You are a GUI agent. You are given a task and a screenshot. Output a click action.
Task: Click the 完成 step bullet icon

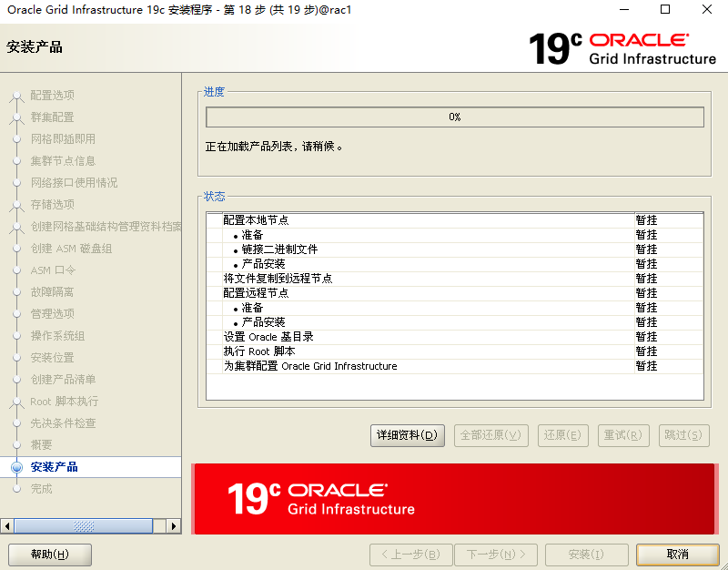tap(15, 489)
